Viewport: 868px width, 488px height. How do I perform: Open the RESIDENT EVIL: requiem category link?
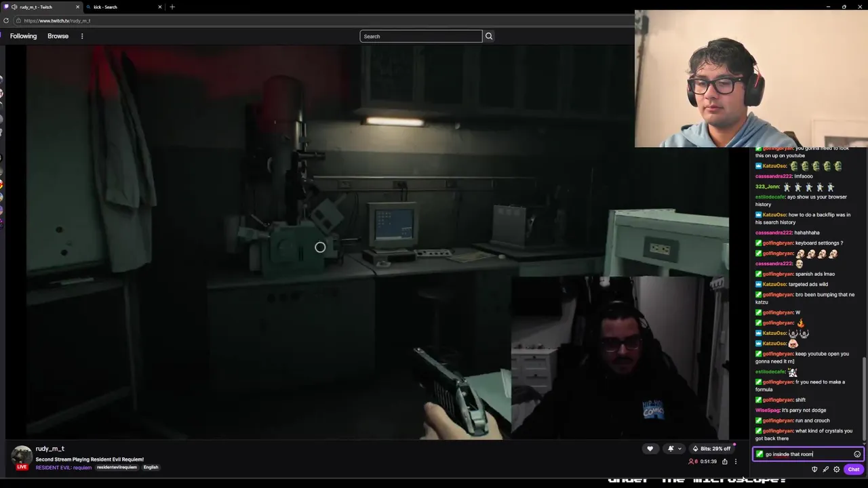point(64,467)
